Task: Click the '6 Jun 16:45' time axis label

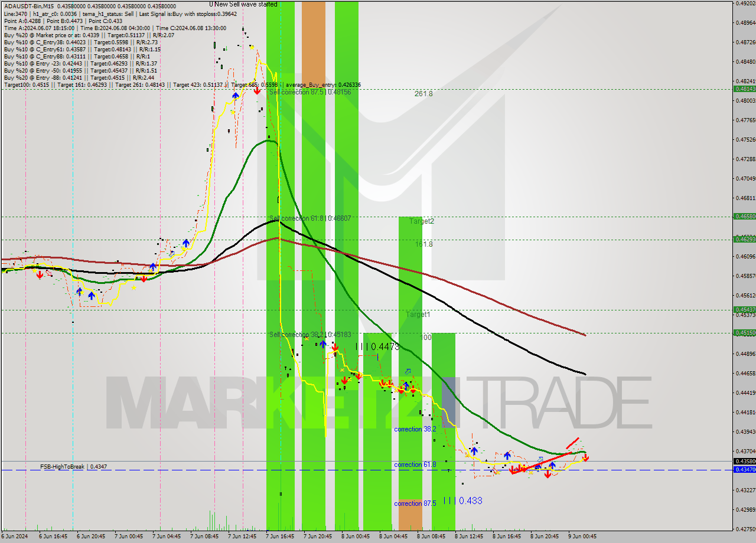Action: (x=53, y=537)
